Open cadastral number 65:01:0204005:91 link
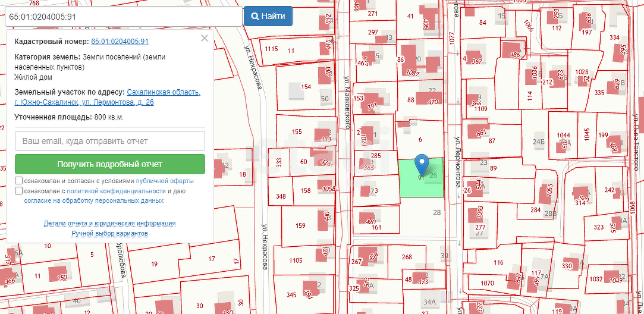The width and height of the screenshot is (644, 314). (120, 42)
